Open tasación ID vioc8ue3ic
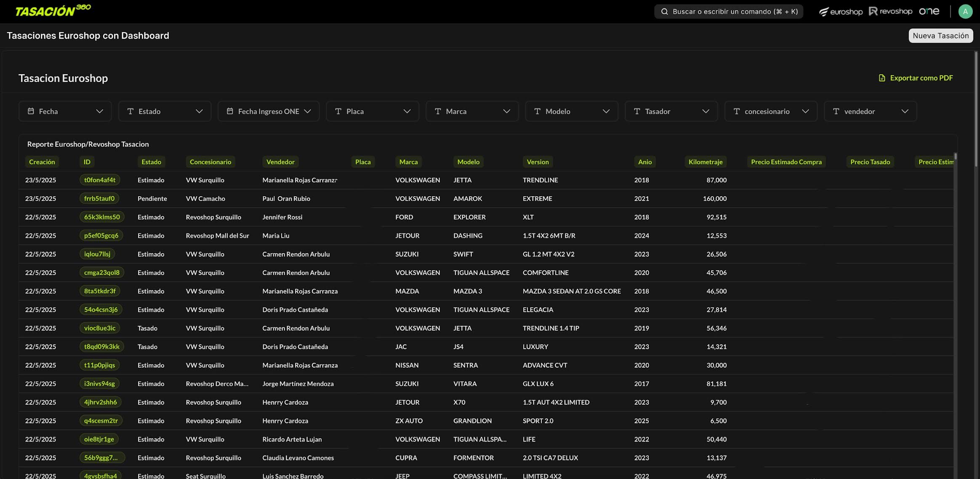980x479 pixels. click(x=100, y=328)
